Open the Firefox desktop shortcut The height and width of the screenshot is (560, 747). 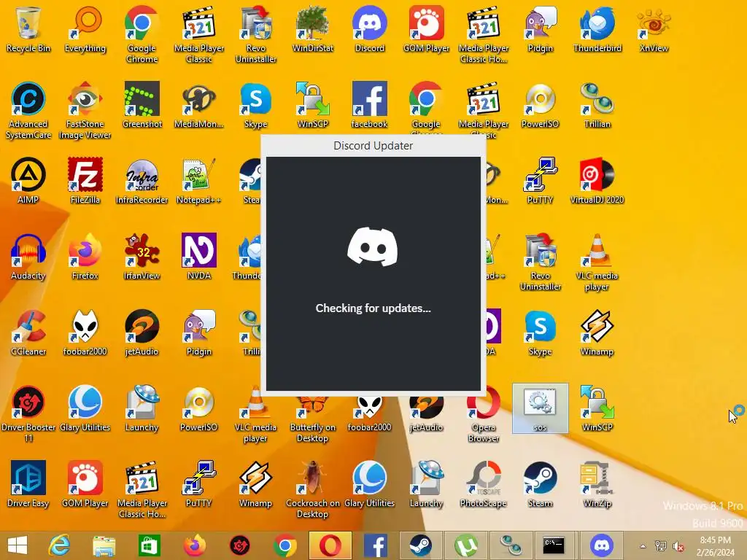click(x=85, y=257)
